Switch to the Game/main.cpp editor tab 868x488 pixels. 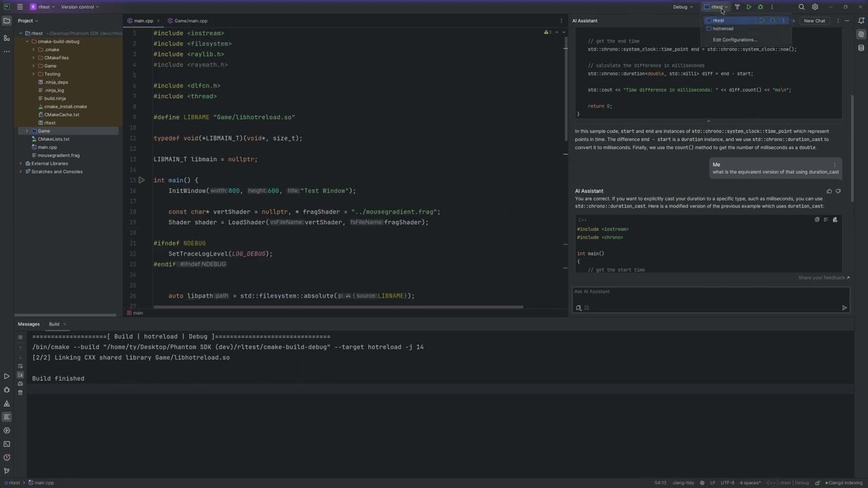point(191,21)
